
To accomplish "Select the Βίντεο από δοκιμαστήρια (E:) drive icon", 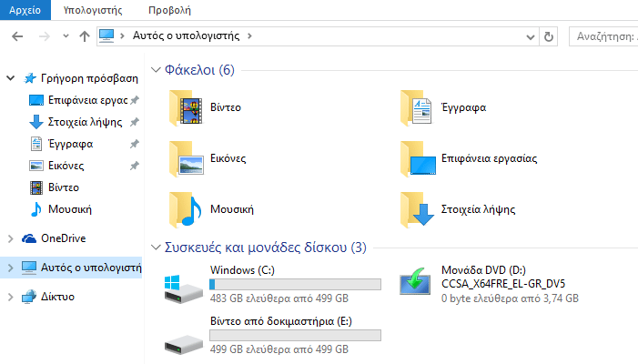I will pyautogui.click(x=184, y=345).
